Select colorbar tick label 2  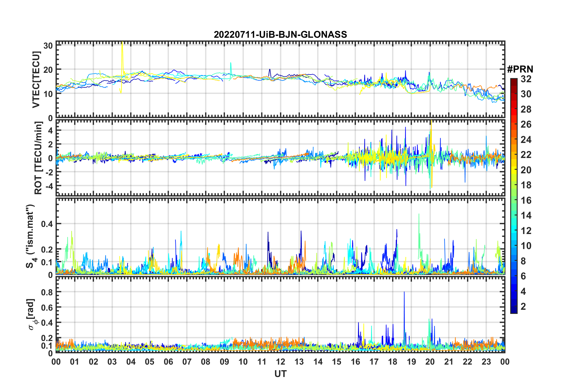click(x=523, y=307)
